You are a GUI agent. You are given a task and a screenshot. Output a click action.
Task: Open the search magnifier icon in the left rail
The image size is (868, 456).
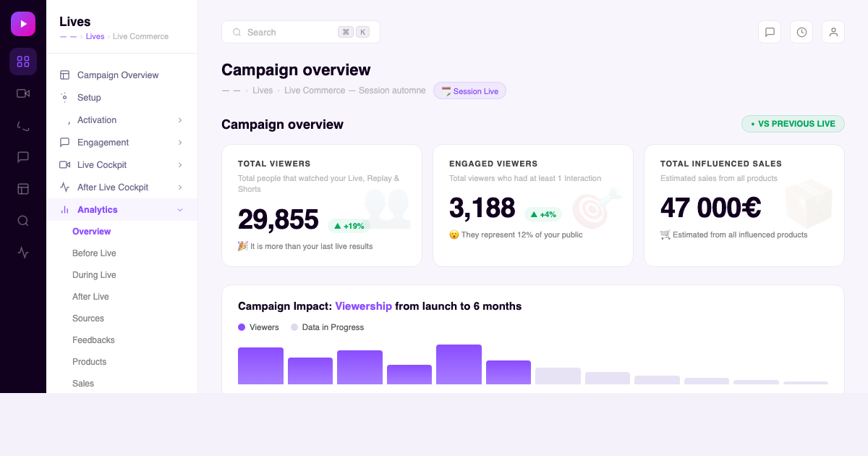23,221
